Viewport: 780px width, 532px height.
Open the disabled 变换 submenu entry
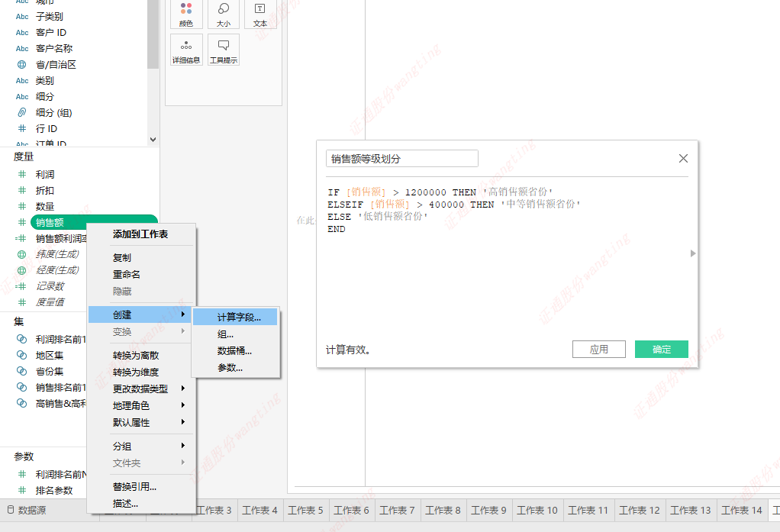140,331
